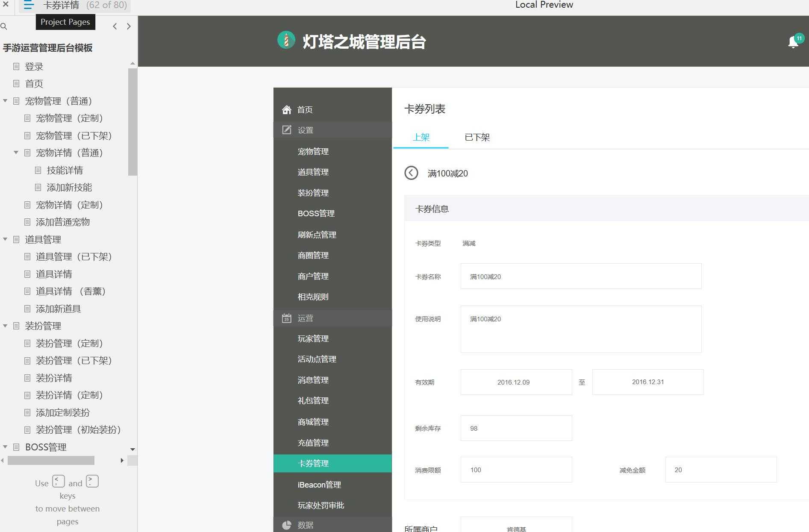Click the back arrow beside 满100减20

[411, 173]
